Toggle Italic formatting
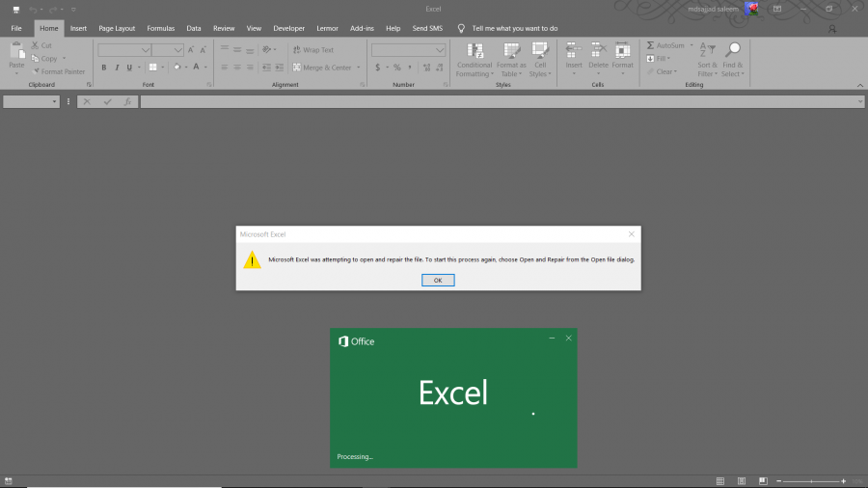Image resolution: width=868 pixels, height=488 pixels. [117, 68]
